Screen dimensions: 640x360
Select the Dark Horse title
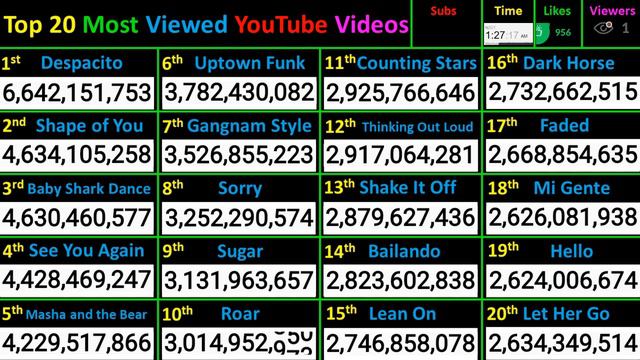(569, 63)
